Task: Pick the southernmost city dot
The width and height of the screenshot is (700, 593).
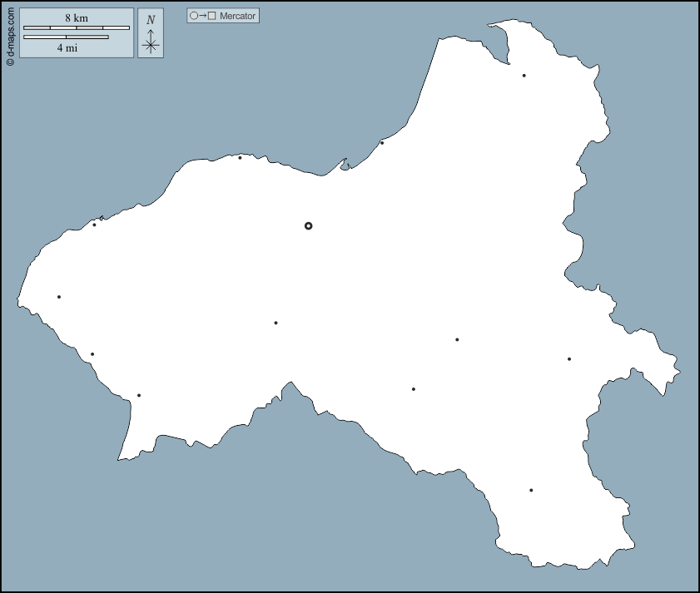Action: point(531,490)
